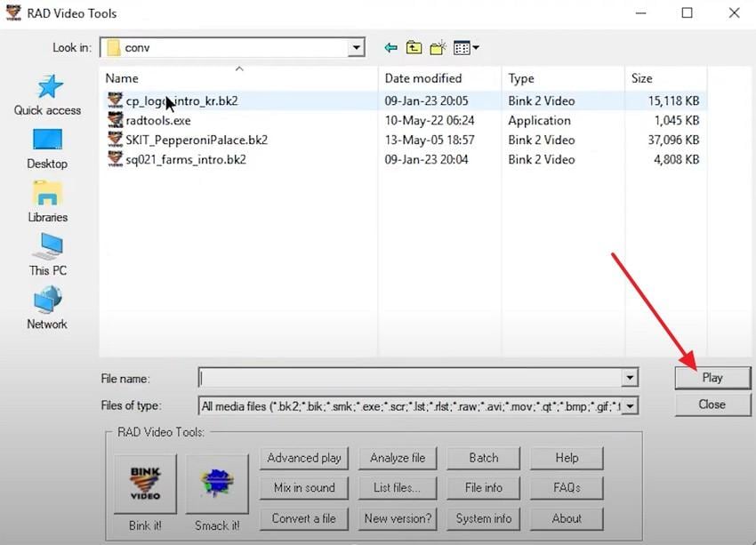The width and height of the screenshot is (756, 545).
Task: Create a new folder
Action: (438, 48)
